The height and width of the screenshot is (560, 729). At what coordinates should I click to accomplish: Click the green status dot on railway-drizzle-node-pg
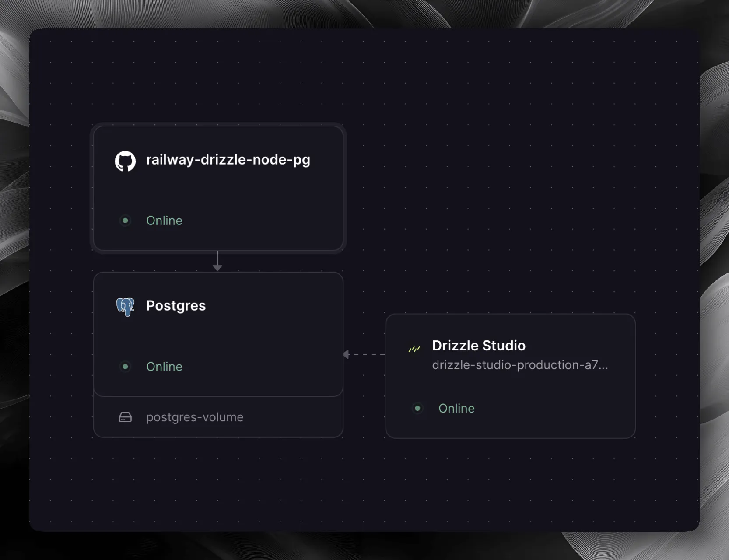125,220
